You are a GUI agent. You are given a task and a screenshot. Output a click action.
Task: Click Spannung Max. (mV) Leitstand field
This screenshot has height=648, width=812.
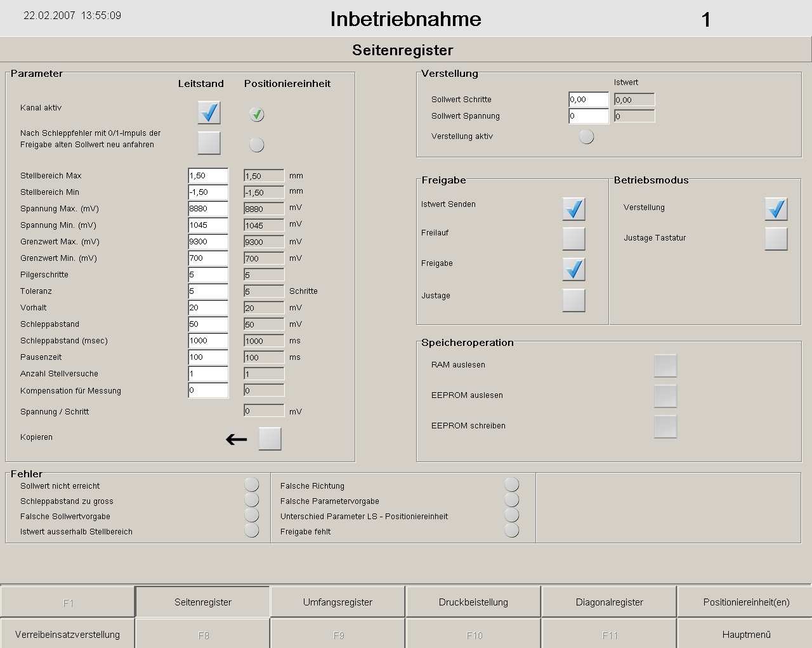(x=208, y=209)
